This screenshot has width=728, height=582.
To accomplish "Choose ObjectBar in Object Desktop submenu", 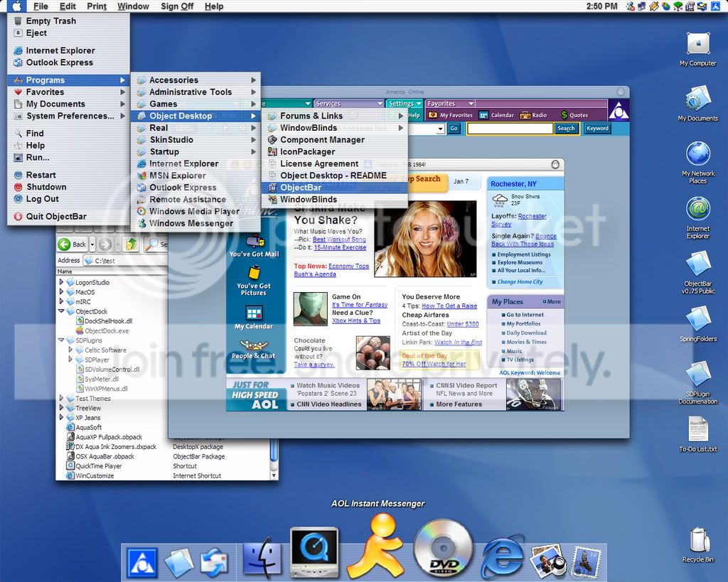I will pyautogui.click(x=334, y=188).
